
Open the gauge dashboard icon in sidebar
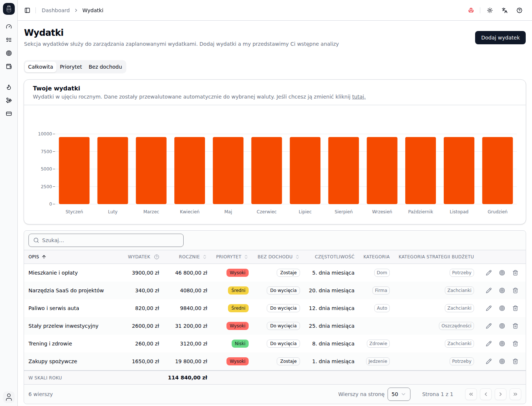point(9,27)
